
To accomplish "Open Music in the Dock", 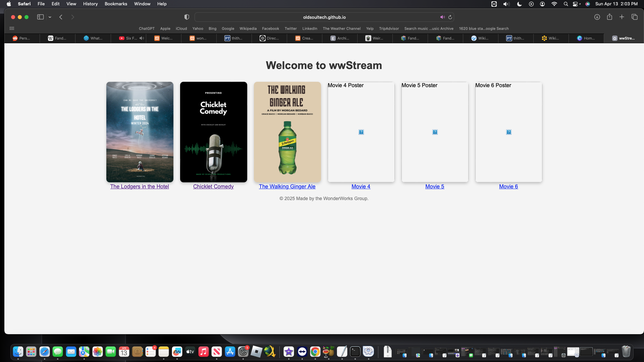I will coord(204,352).
